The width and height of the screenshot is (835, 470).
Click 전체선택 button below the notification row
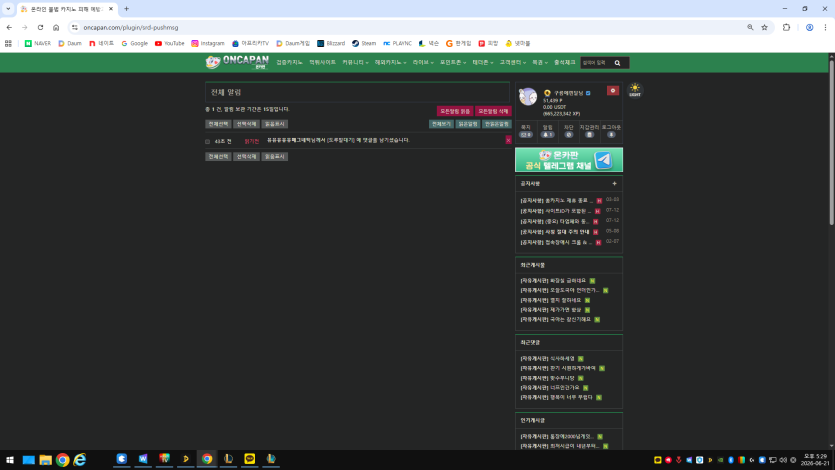pos(218,156)
